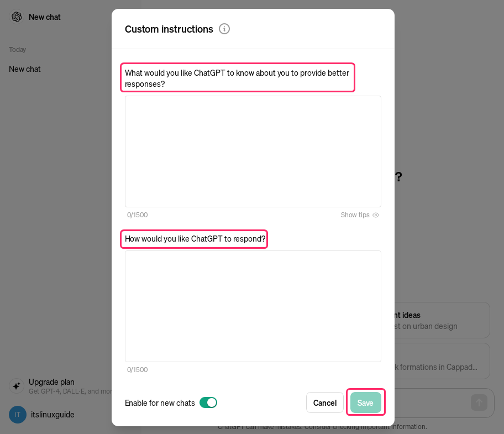Click the eye icon beside Show tips
The width and height of the screenshot is (504, 434).
pyautogui.click(x=376, y=215)
